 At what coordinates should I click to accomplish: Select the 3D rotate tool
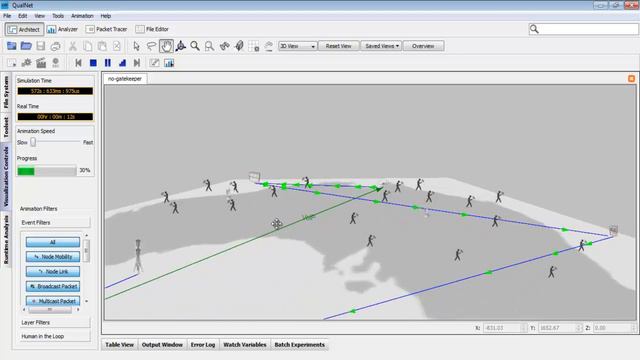click(x=180, y=46)
